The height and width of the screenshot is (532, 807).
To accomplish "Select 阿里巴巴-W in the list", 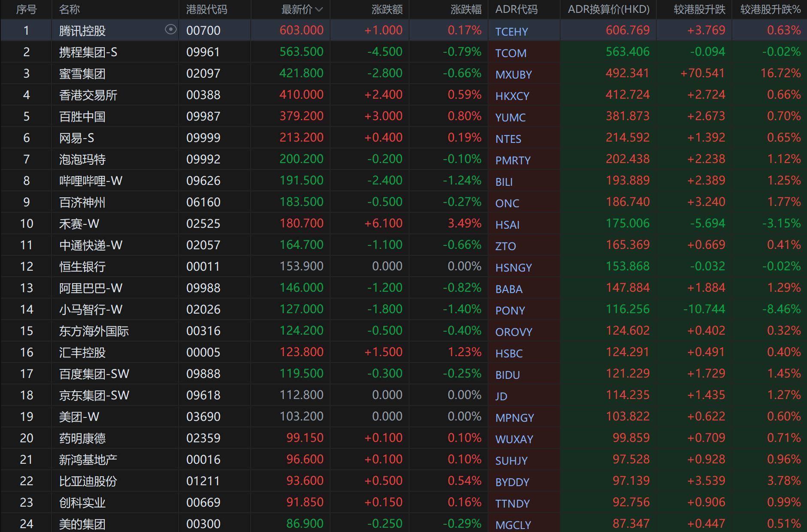I will [x=91, y=288].
